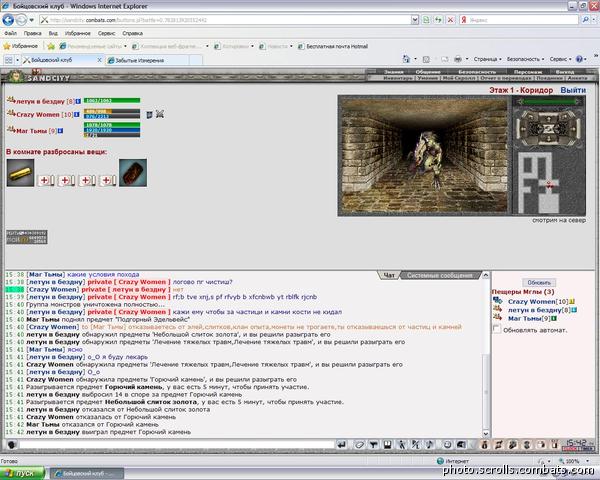Viewport: 600px width, 480px height.
Task: Switch to the Системные сообщения chat tab
Action: pyautogui.click(x=439, y=275)
